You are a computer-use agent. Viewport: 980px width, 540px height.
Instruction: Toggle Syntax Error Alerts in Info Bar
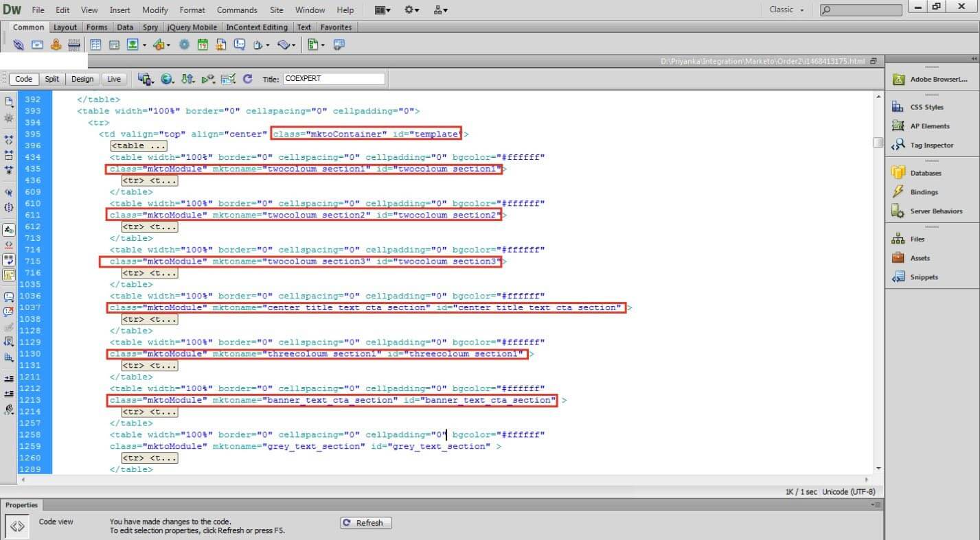tap(9, 275)
